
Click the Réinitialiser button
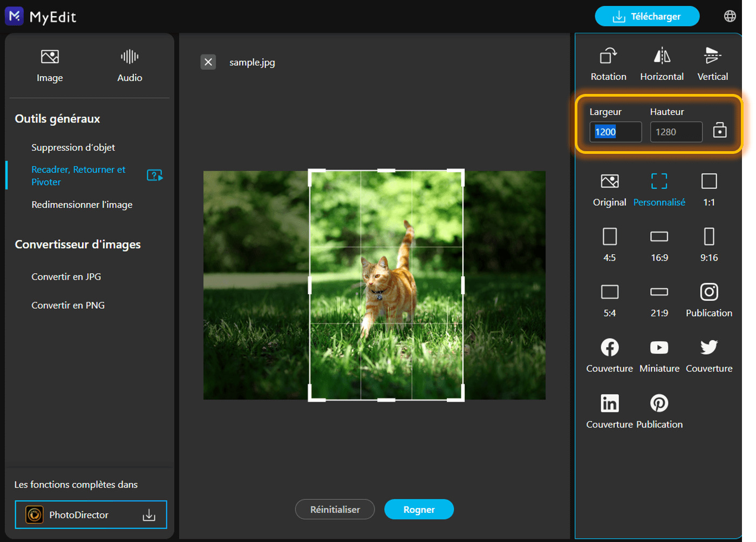coord(335,509)
